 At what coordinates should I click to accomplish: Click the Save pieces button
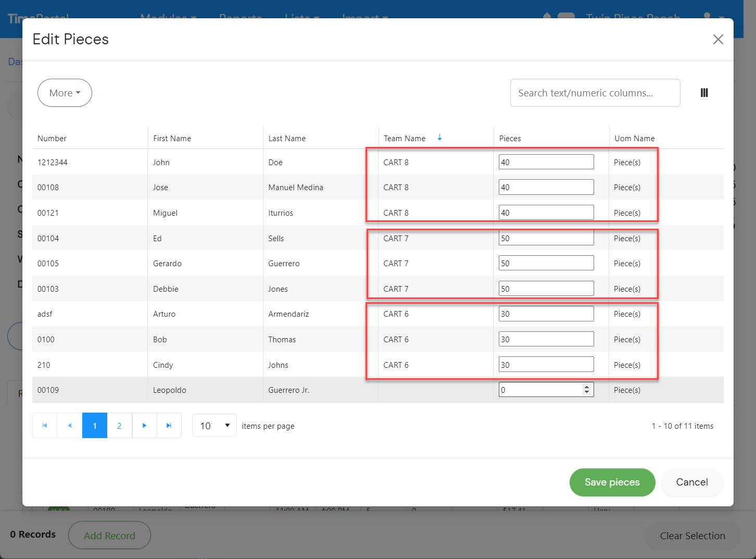612,482
